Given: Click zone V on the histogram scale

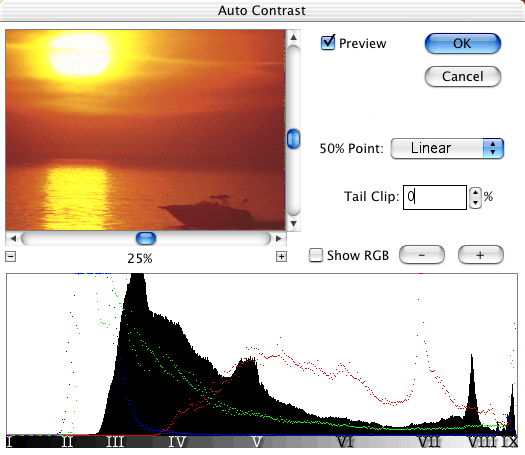Looking at the screenshot, I should coord(256,442).
